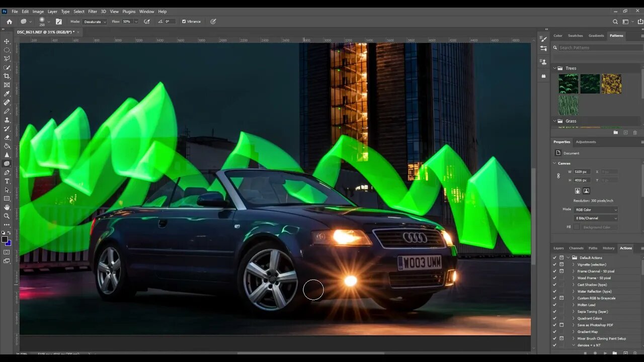The image size is (644, 362).
Task: Select the yellow leaves pattern thumbnail
Action: coord(611,84)
